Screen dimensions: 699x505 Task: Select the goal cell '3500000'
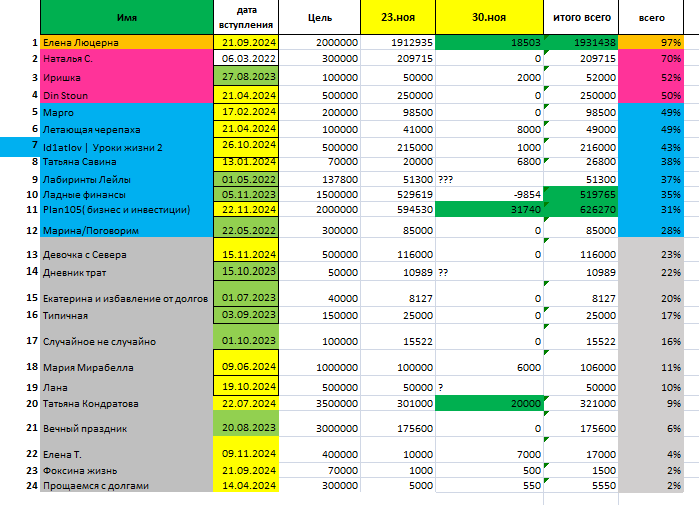click(320, 403)
